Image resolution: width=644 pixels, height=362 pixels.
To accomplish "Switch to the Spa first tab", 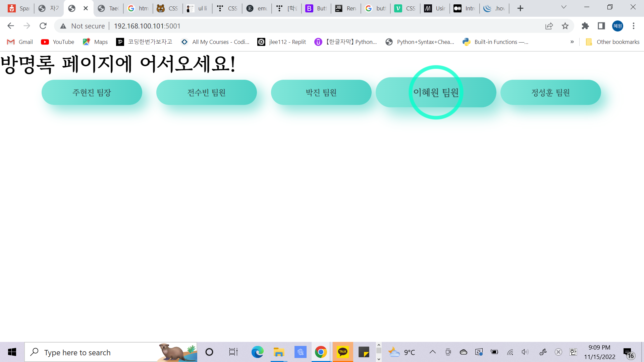I will [19, 8].
